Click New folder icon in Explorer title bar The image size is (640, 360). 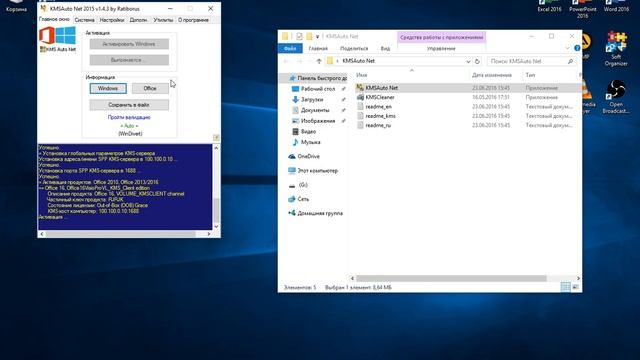point(309,36)
